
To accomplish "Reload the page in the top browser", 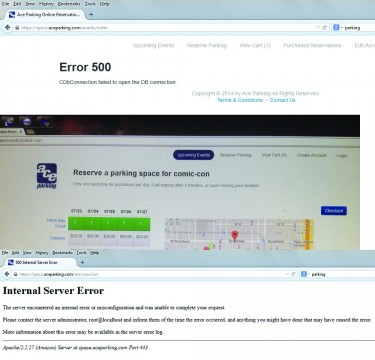I will (x=324, y=28).
